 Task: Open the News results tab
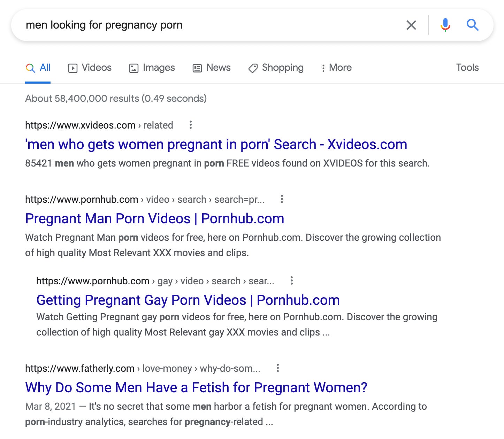tap(212, 68)
